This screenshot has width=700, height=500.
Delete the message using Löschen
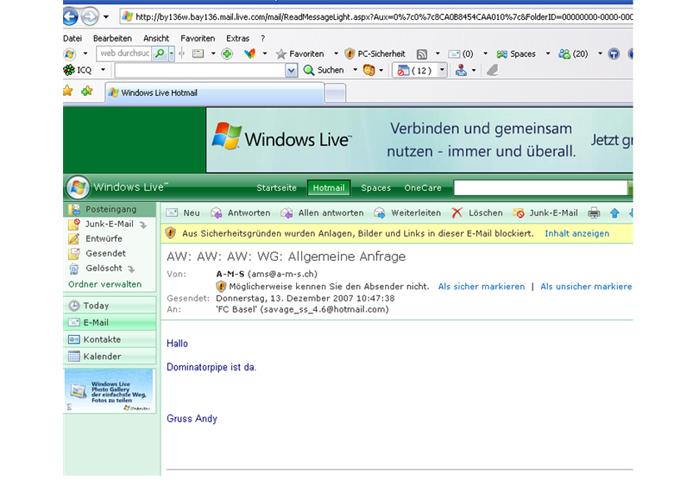click(477, 213)
